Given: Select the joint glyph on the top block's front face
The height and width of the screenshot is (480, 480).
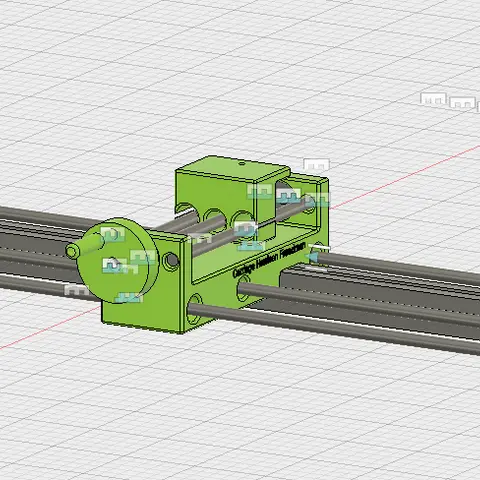Looking at the screenshot, I should point(260,191).
